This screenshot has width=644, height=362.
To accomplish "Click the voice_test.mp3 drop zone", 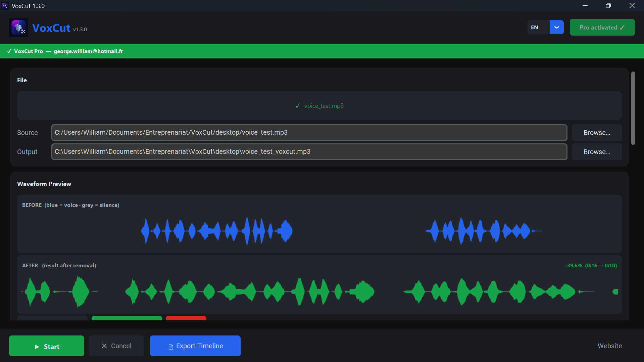I will (x=319, y=106).
